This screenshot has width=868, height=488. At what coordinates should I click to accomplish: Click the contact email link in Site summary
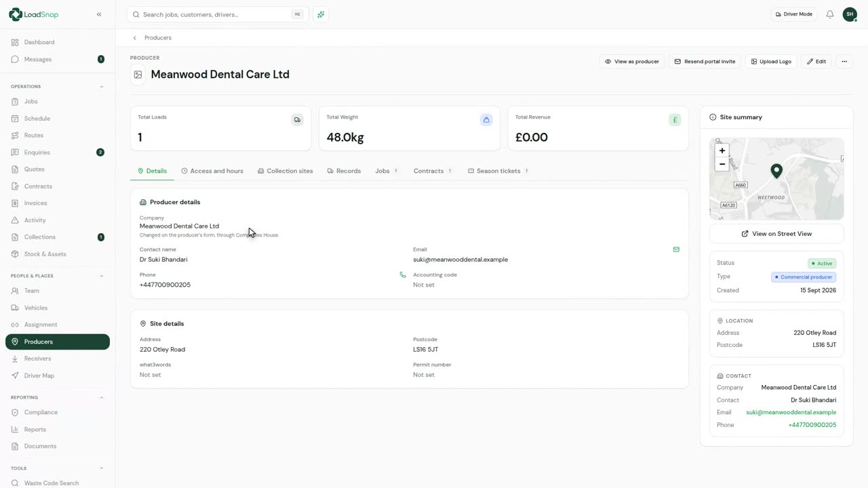tap(791, 412)
